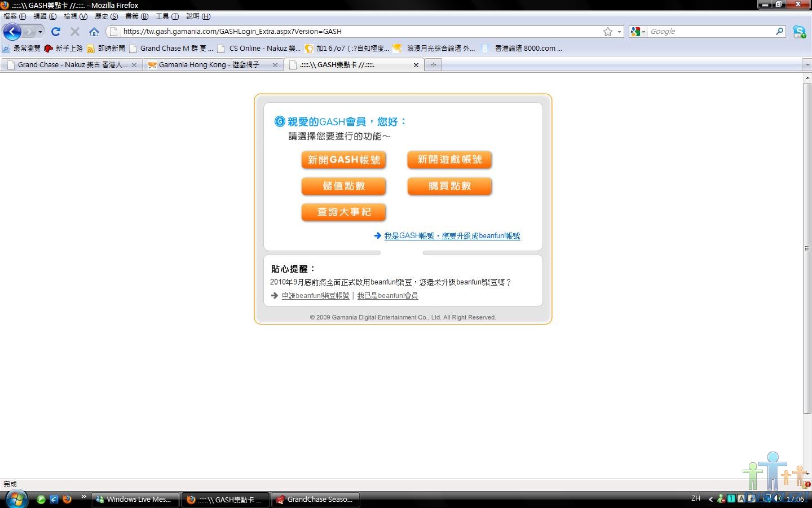The width and height of the screenshot is (812, 508).
Task: Open the 工具 (T) menu
Action: point(167,16)
